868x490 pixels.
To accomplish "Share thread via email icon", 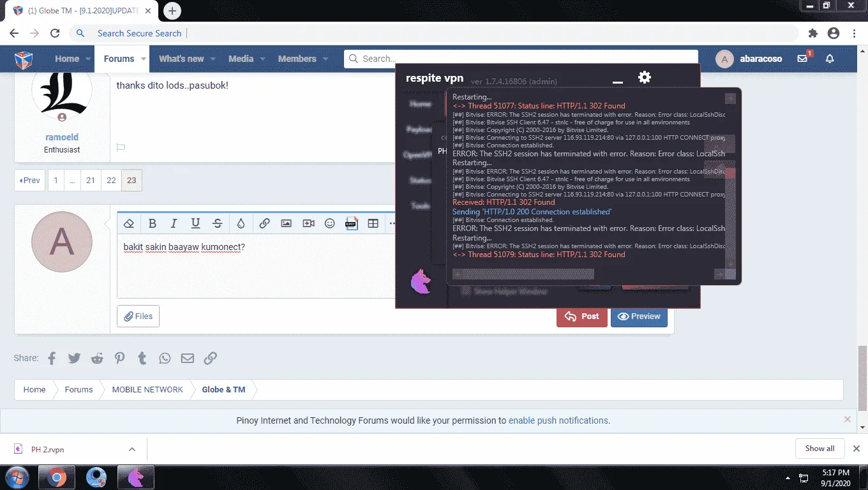I will [187, 358].
